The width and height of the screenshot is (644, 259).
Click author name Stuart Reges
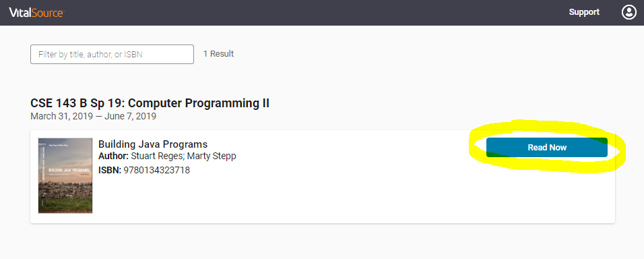pyautogui.click(x=158, y=156)
